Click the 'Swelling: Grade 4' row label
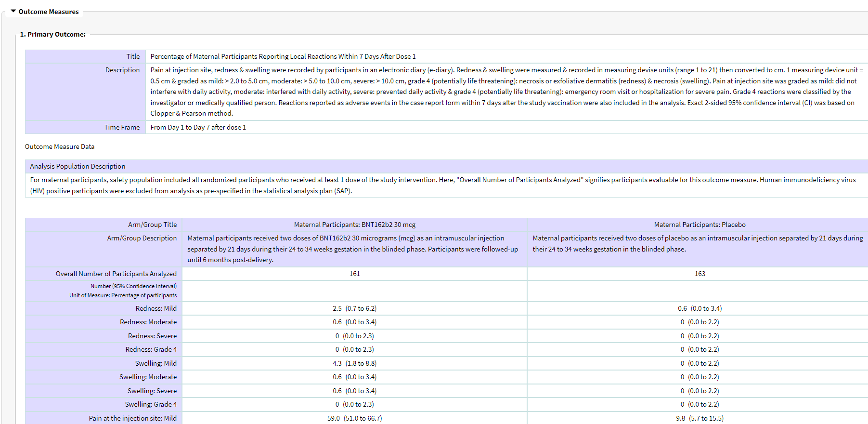 (151, 404)
